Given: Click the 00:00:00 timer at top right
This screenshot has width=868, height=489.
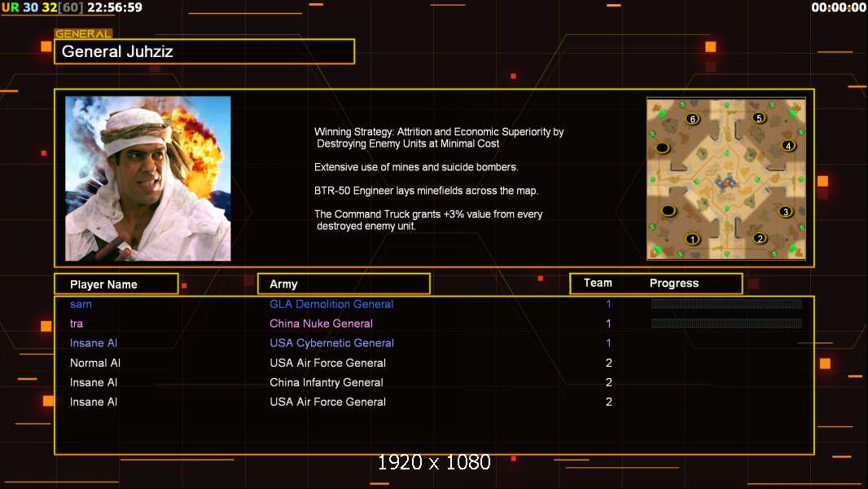Looking at the screenshot, I should pyautogui.click(x=839, y=7).
